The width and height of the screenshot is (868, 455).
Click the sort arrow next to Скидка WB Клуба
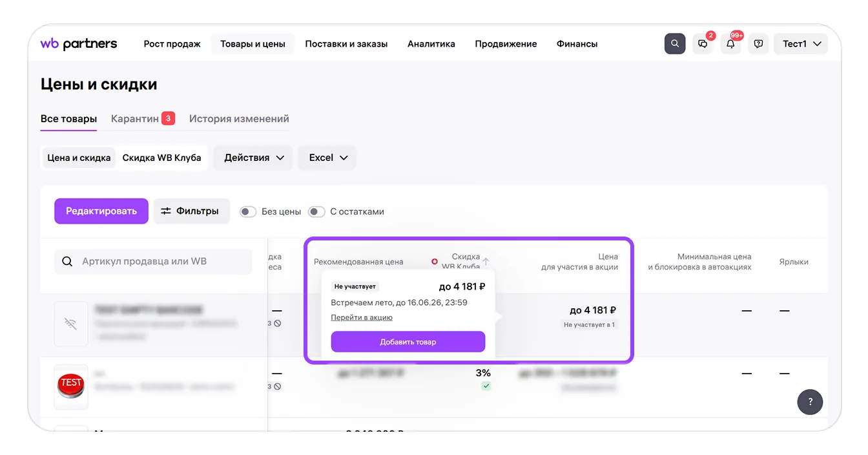pyautogui.click(x=486, y=261)
